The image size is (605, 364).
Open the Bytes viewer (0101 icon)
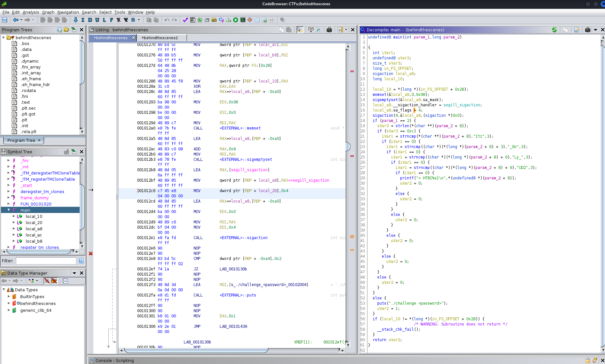point(193,20)
